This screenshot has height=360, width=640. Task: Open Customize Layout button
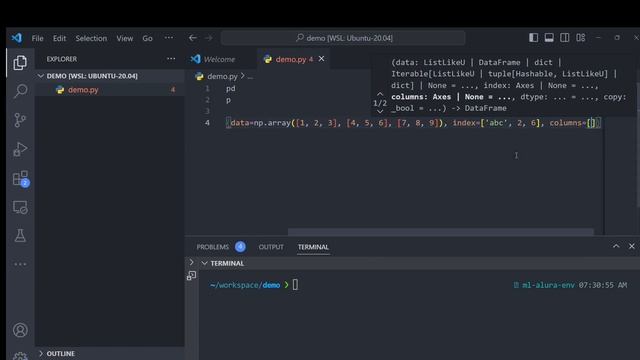point(580,38)
